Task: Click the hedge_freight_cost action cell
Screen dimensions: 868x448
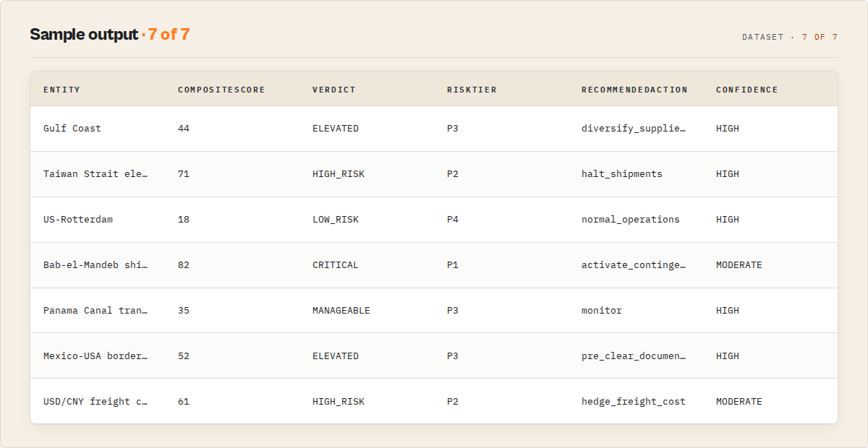Action: click(x=634, y=402)
